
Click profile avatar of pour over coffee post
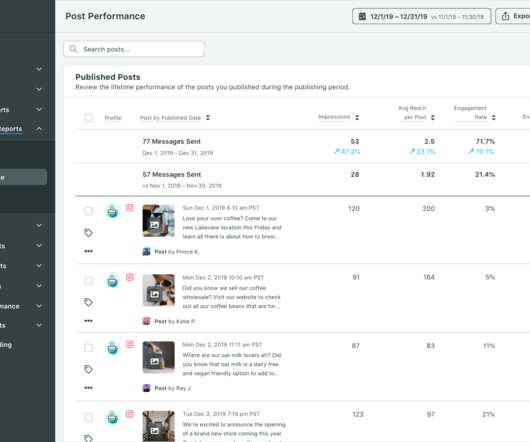tap(113, 212)
